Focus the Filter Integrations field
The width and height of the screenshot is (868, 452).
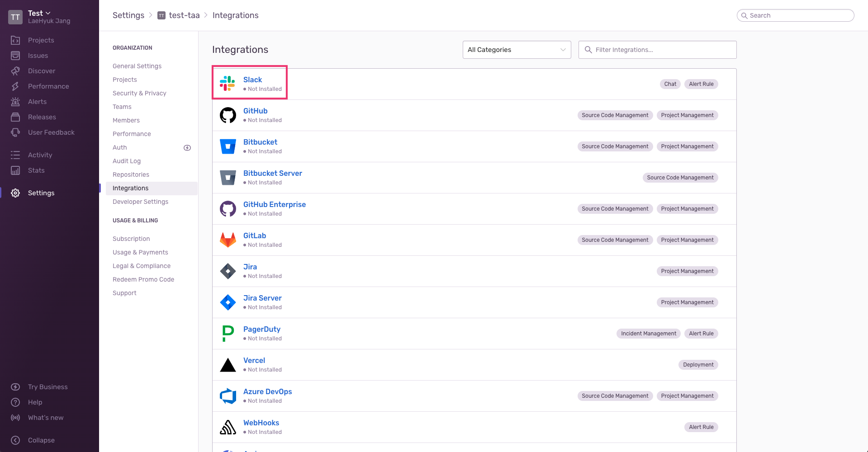pos(657,50)
